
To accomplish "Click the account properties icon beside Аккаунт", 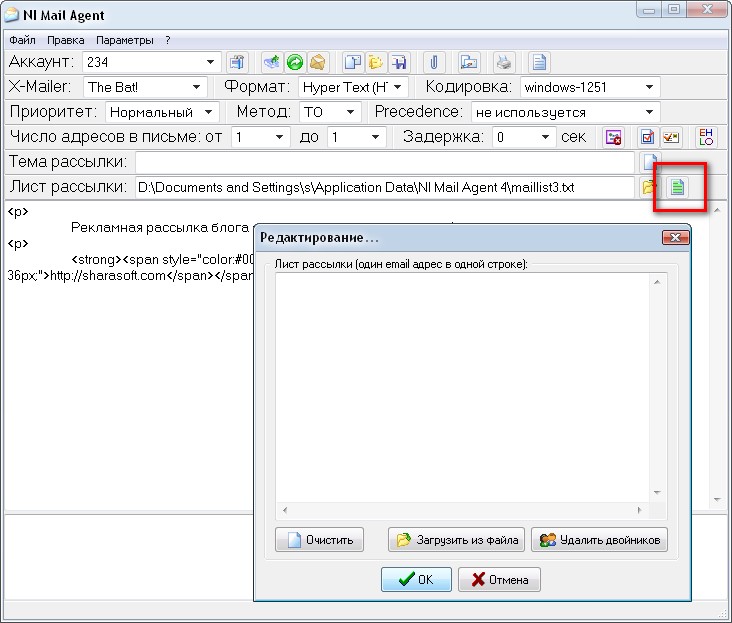I will [x=237, y=62].
